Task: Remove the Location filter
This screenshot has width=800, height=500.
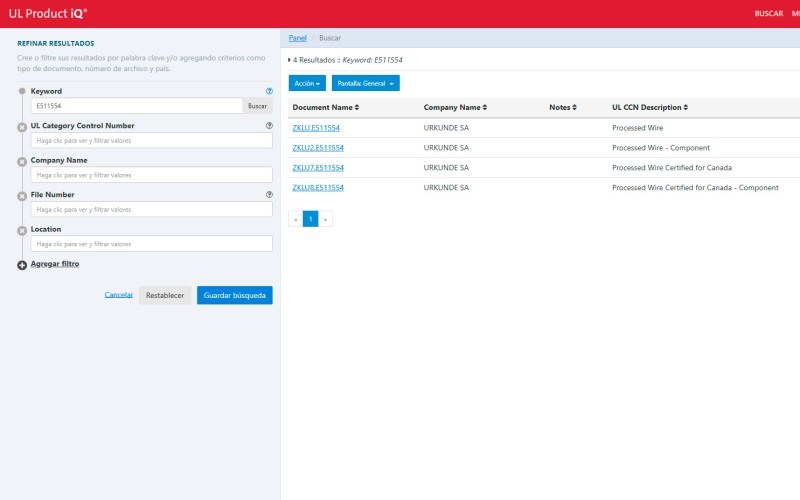Action: (22, 231)
